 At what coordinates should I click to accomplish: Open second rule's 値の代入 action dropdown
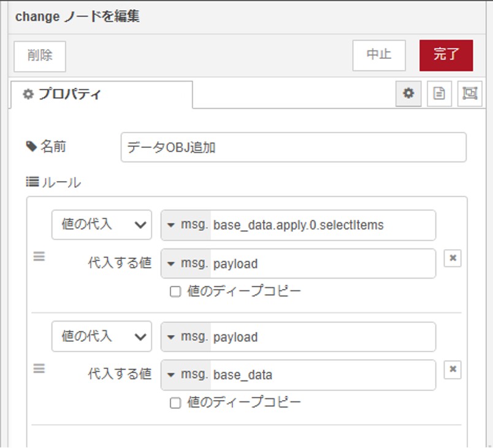pyautogui.click(x=101, y=337)
